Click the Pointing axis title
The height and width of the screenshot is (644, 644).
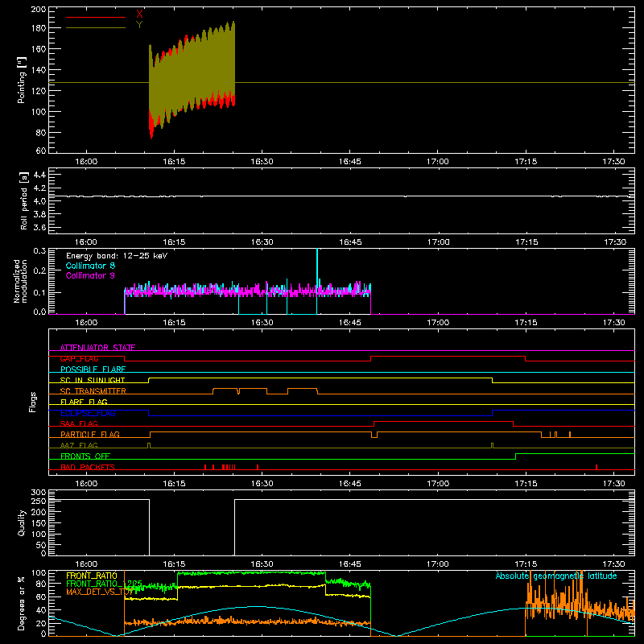[22, 80]
